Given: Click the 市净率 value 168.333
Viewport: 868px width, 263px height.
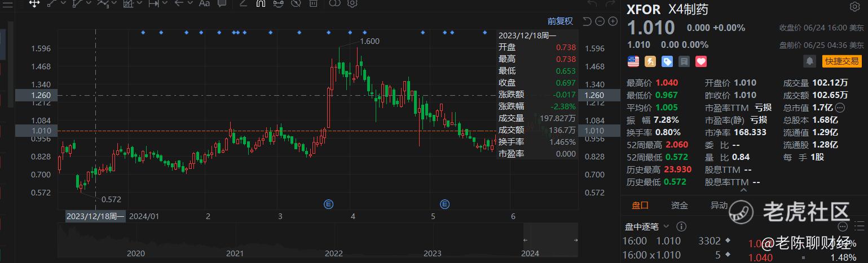Looking at the screenshot, I should 750,132.
